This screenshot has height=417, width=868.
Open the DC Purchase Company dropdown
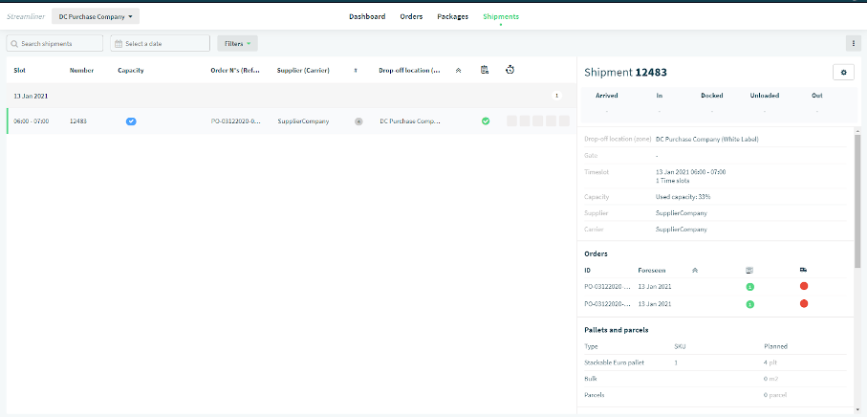96,16
